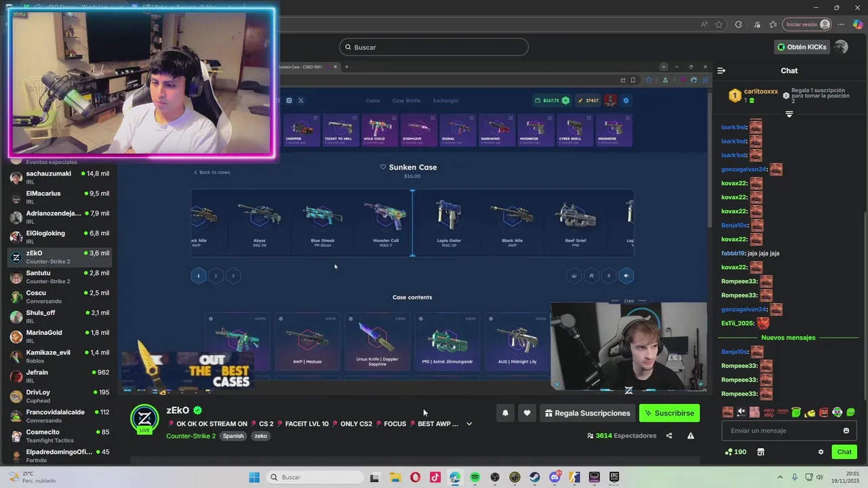Open the Copilot icon in browser
Screen dimensions: 868x488
point(858,24)
